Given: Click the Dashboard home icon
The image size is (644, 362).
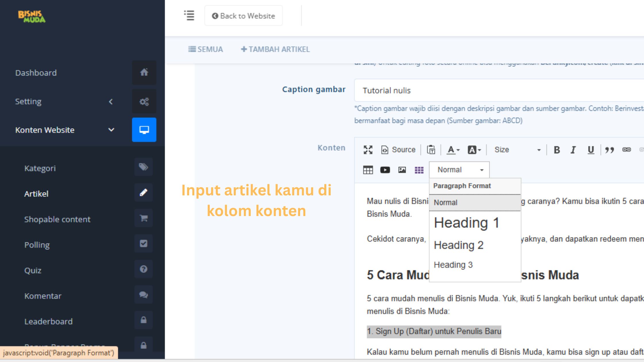Looking at the screenshot, I should point(144,72).
